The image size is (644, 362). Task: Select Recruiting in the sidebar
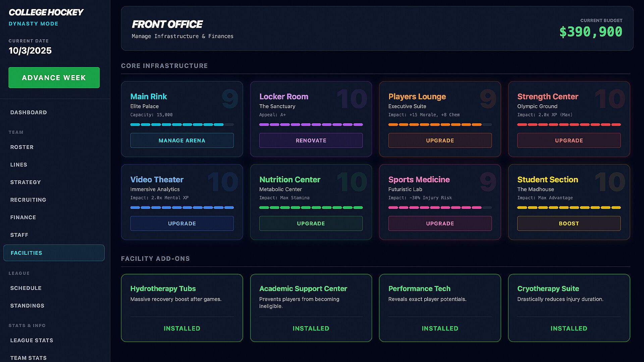[28, 200]
